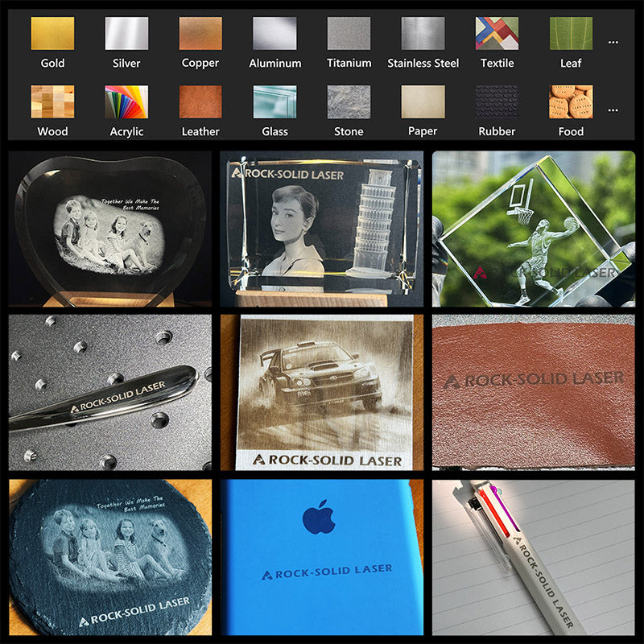The width and height of the screenshot is (644, 644).
Task: Click the green Leaf material icon
Action: coord(571,34)
